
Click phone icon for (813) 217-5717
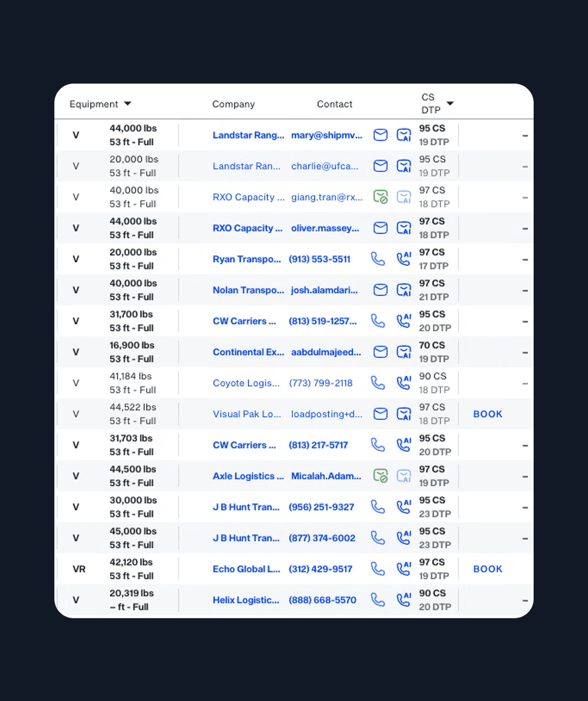(378, 445)
